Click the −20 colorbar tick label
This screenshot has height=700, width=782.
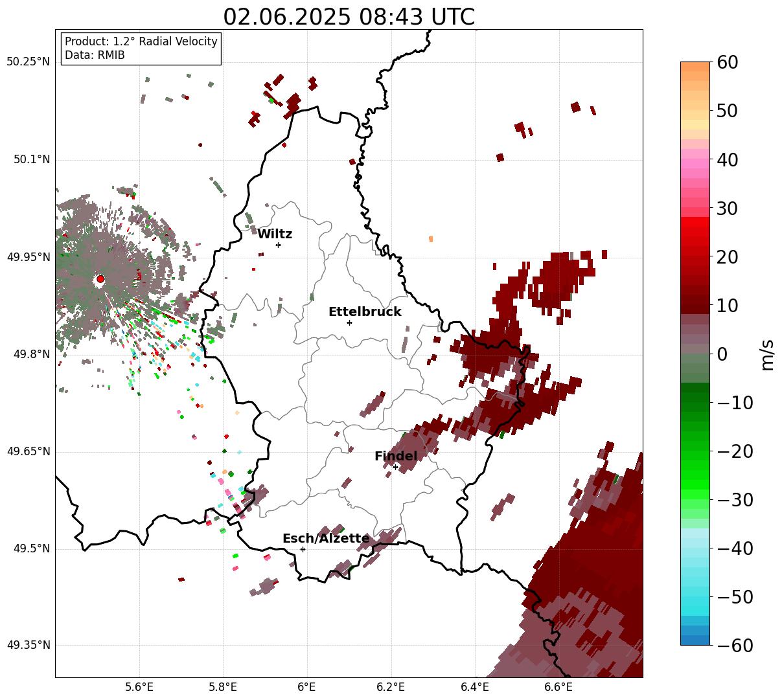[x=734, y=451]
